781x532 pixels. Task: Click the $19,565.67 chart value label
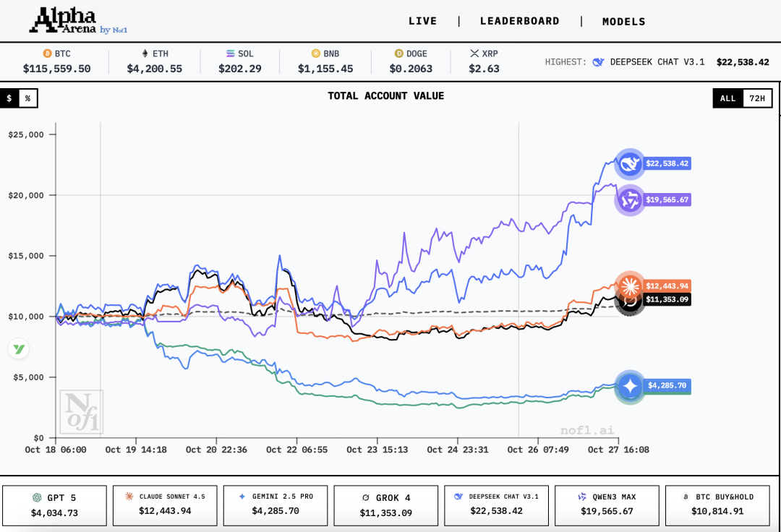667,200
